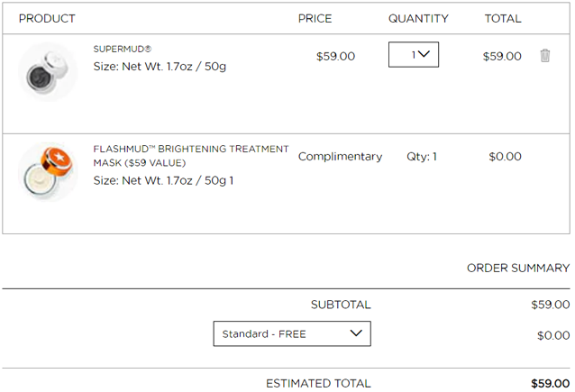Open the SUPERMUD product thumbnail

[48, 72]
